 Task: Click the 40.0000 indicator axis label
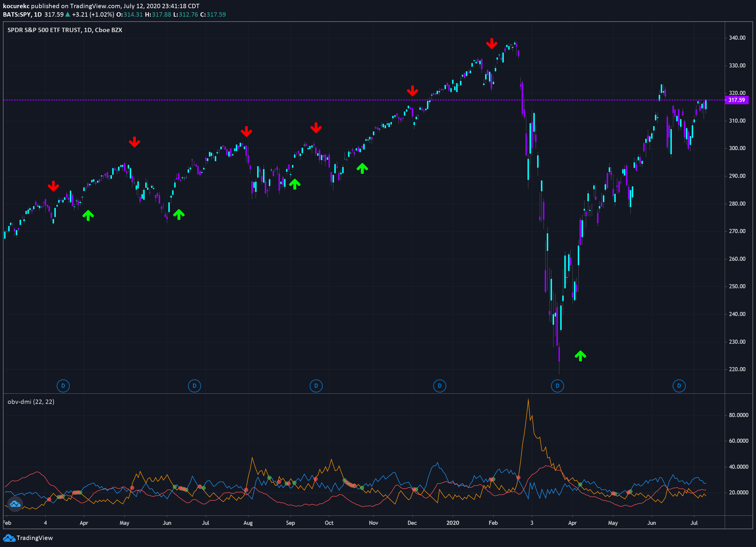click(x=738, y=467)
